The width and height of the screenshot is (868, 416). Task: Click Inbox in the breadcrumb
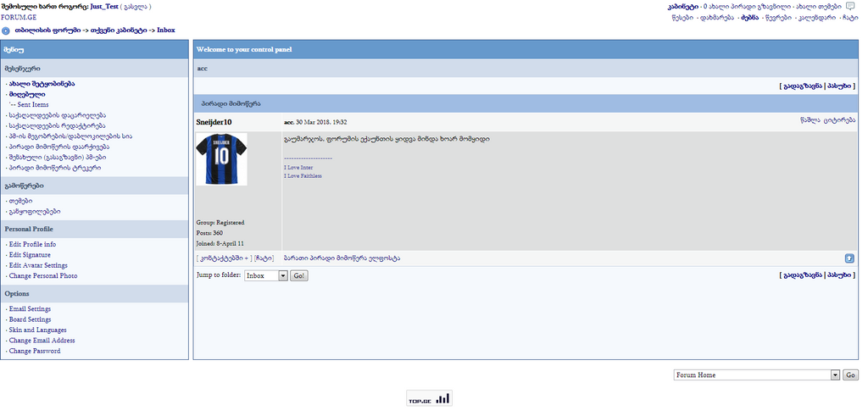point(166,31)
